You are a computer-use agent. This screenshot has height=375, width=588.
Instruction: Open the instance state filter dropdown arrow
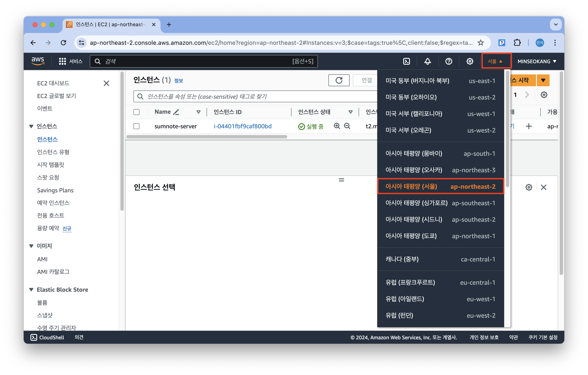click(x=350, y=112)
